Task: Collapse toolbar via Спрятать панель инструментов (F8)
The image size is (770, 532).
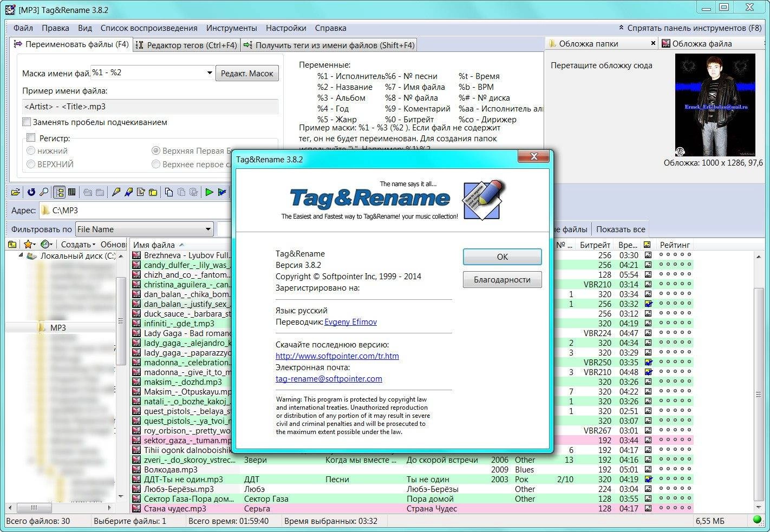Action: [x=690, y=28]
